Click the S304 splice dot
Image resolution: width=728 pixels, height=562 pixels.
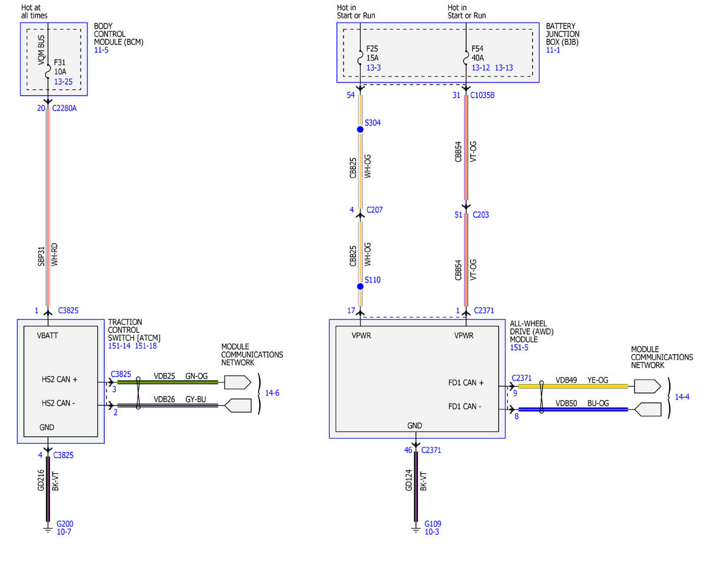360,130
